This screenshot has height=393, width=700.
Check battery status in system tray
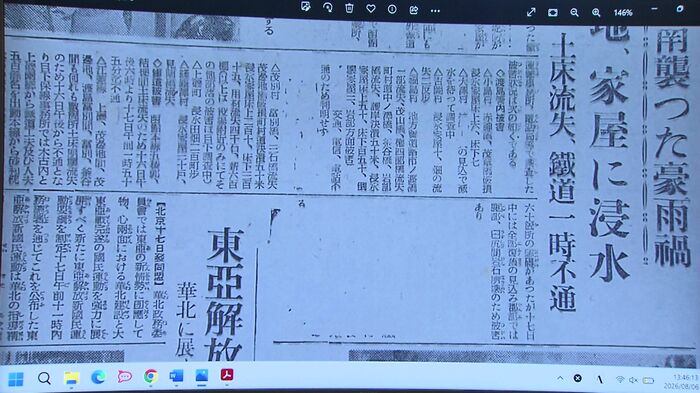(648, 380)
